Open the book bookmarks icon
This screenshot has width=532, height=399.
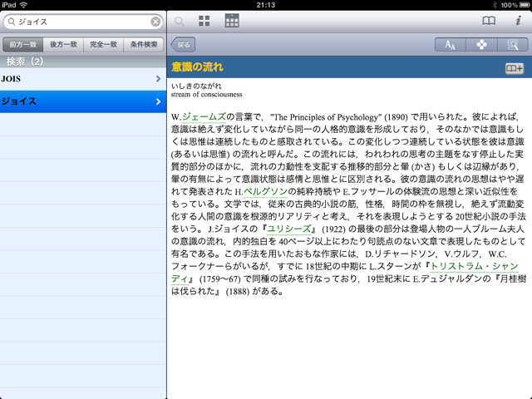489,21
